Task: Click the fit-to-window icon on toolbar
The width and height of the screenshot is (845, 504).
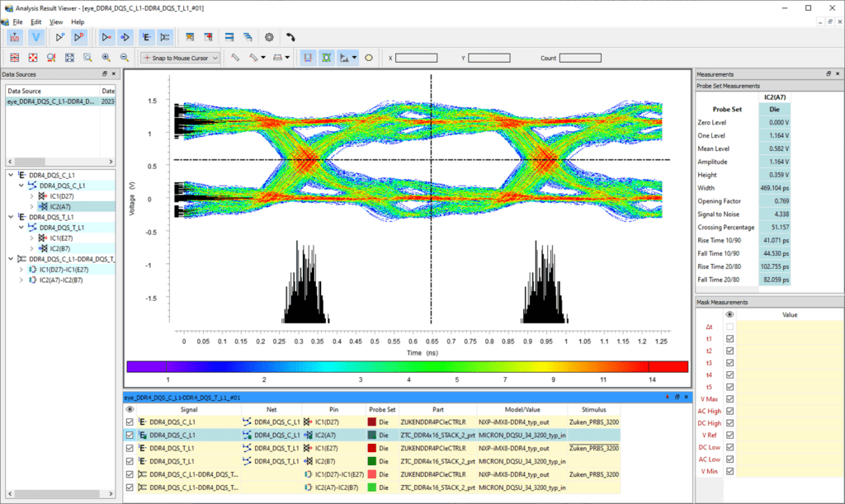Action: tap(69, 57)
